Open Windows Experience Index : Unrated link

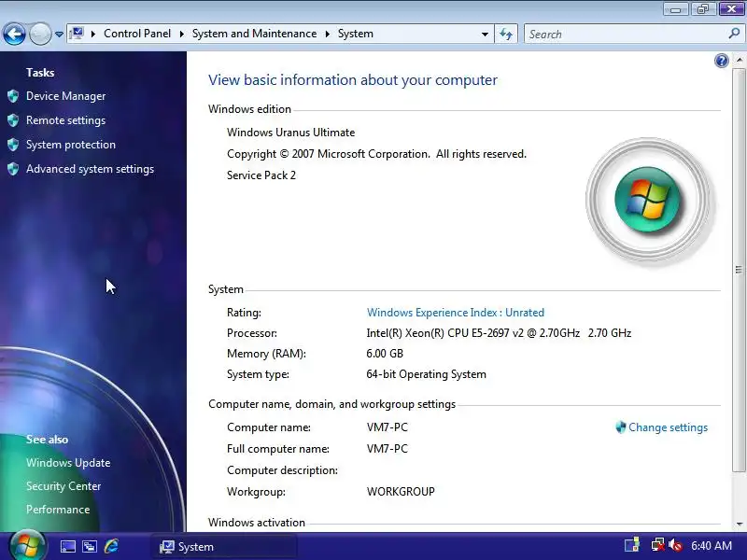coord(456,313)
